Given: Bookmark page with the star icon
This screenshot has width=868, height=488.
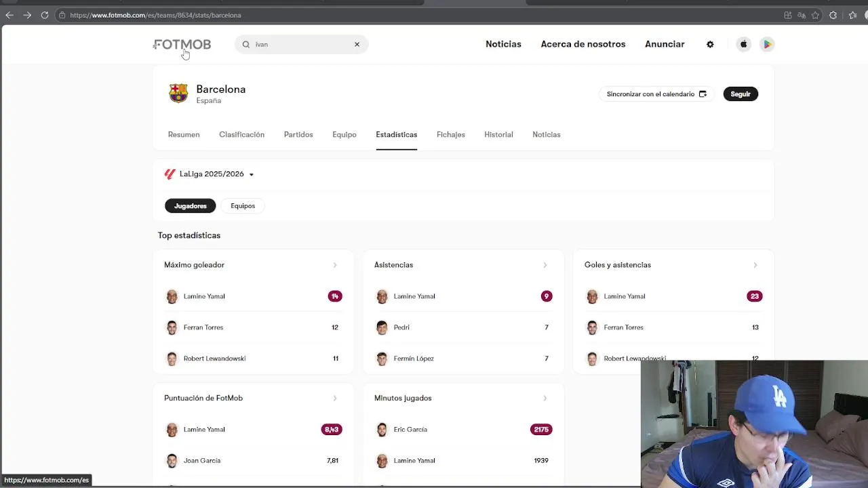Looking at the screenshot, I should (815, 15).
